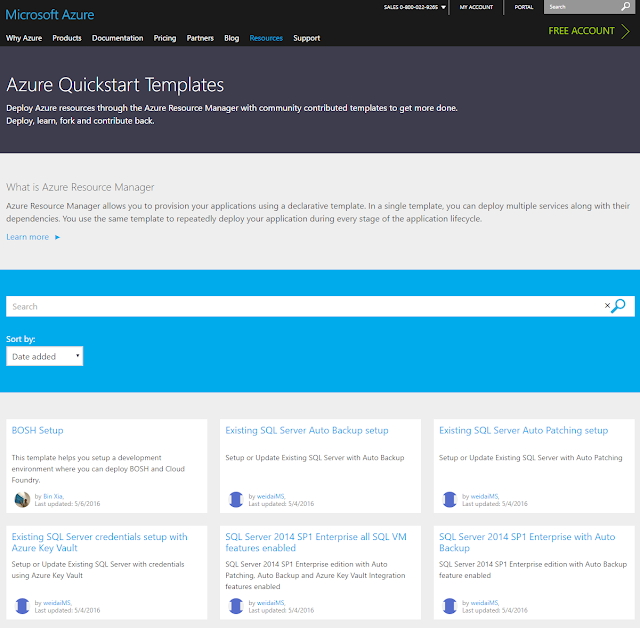Open SQL Server 2014 SP1 Enterprise with Auto Backup
640x628 pixels.
pos(527,542)
